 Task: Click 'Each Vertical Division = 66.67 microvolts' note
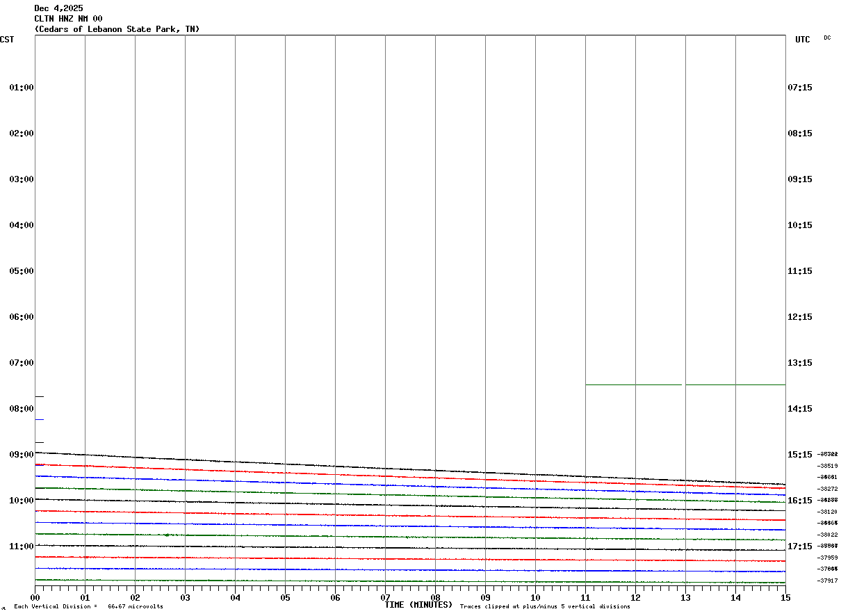click(x=88, y=607)
